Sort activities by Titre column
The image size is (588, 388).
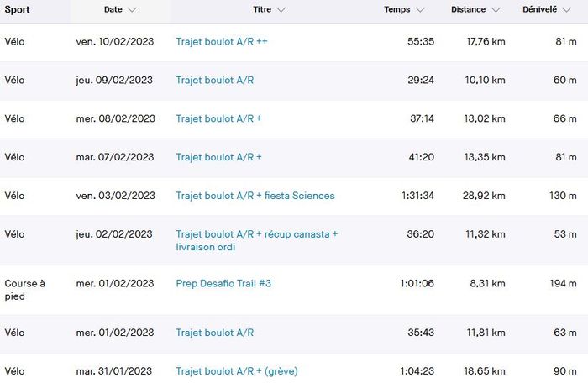tap(261, 10)
